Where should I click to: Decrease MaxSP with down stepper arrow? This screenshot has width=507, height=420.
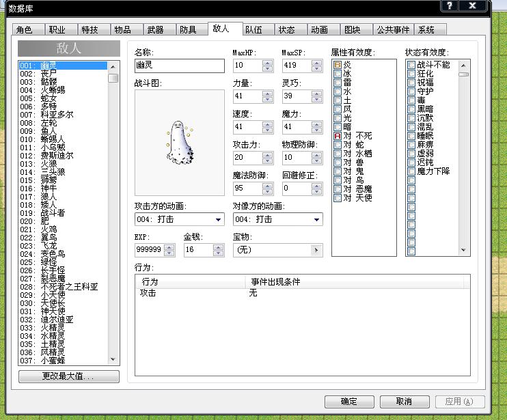pos(316,68)
